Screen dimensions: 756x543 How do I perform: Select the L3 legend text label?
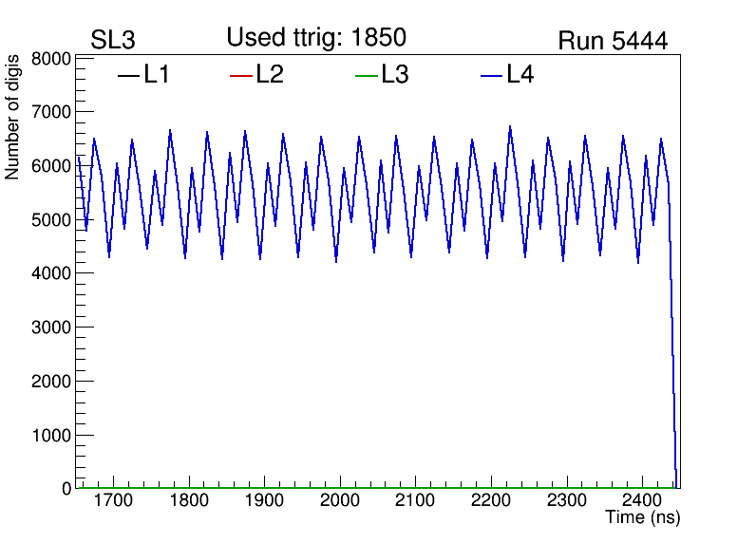click(395, 75)
